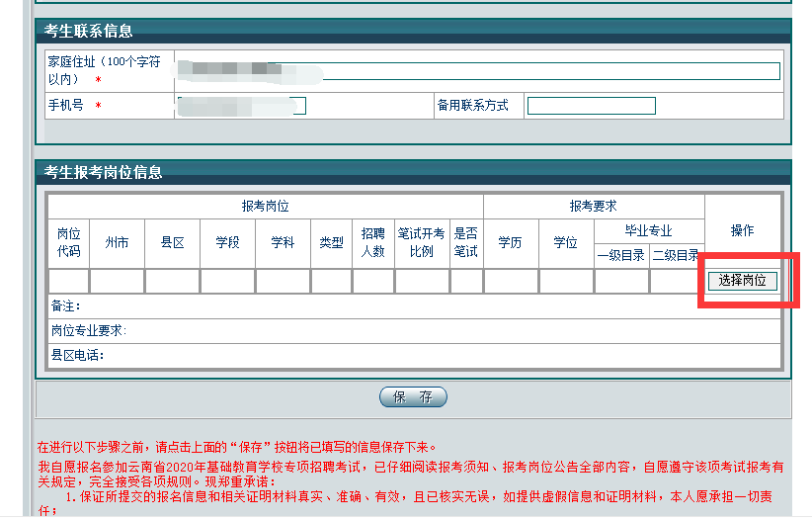Viewport: 812px width, 520px height.
Task: Focus the 学位 requirement cell field
Action: (x=566, y=282)
